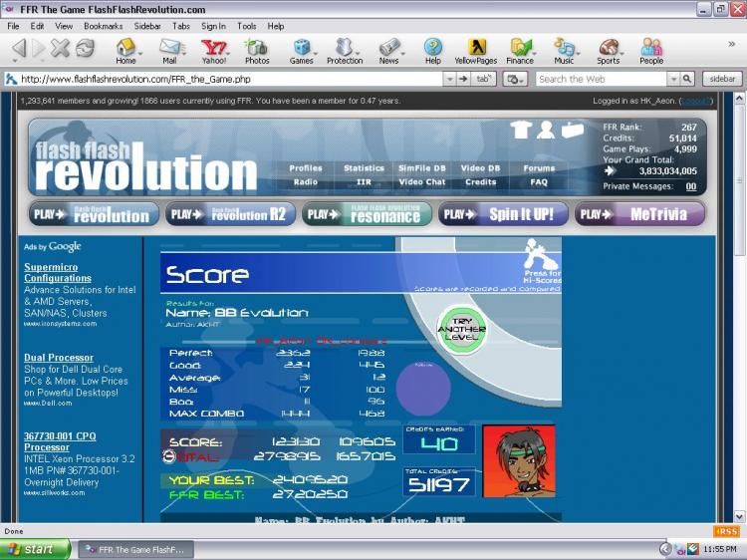747x560 pixels.
Task: Open the Bookmarks menu
Action: coord(103,26)
